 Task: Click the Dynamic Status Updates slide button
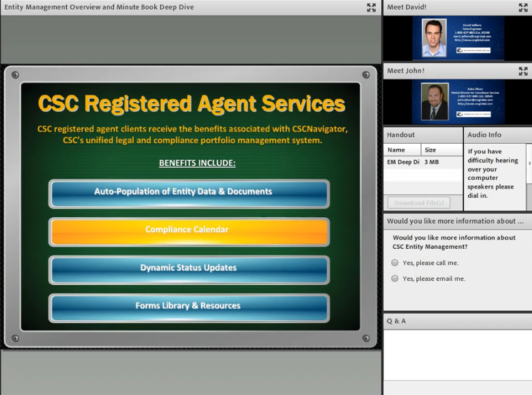pos(189,270)
